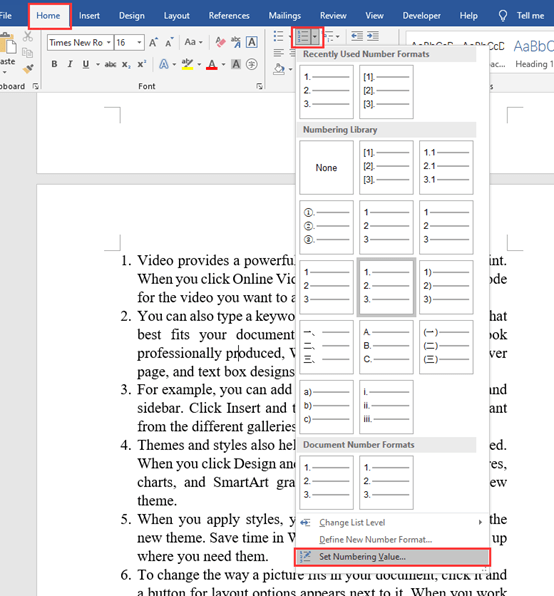Activate the Format Painter brush

click(28, 69)
